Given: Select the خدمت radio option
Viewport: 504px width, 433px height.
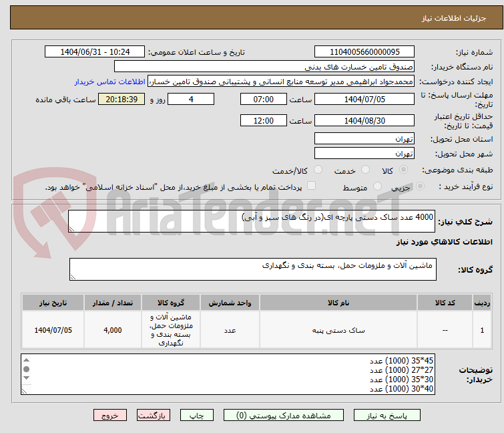Looking at the screenshot, I should [364, 170].
